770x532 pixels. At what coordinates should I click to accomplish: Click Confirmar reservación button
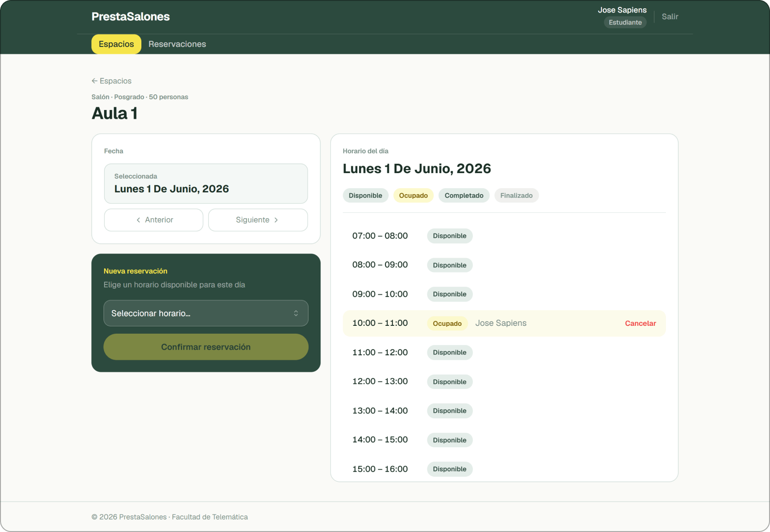pos(206,347)
